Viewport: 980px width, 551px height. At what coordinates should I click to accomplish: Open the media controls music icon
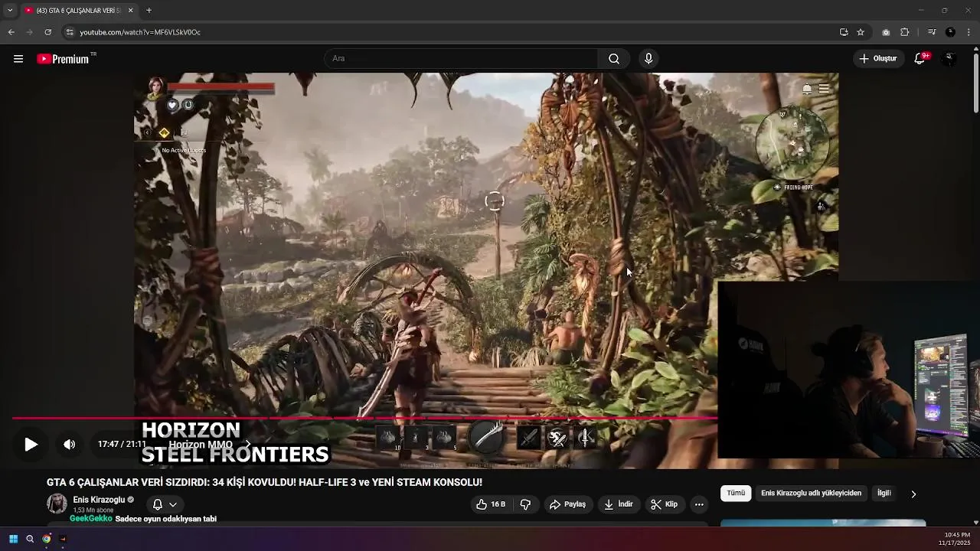point(932,32)
